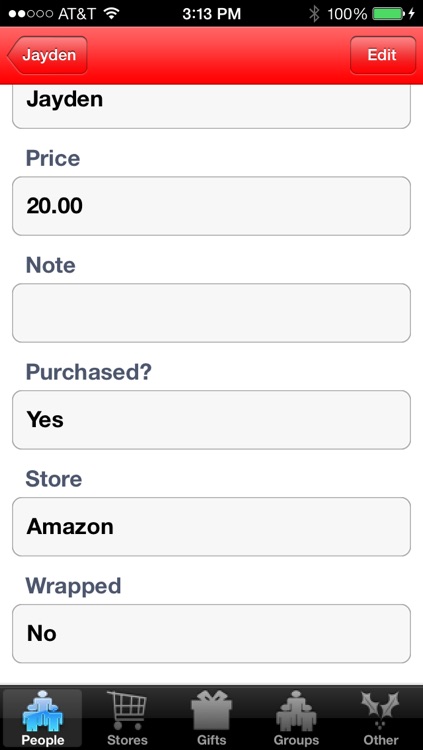This screenshot has width=423, height=750.
Task: Tap the Edit button
Action: coord(383,55)
